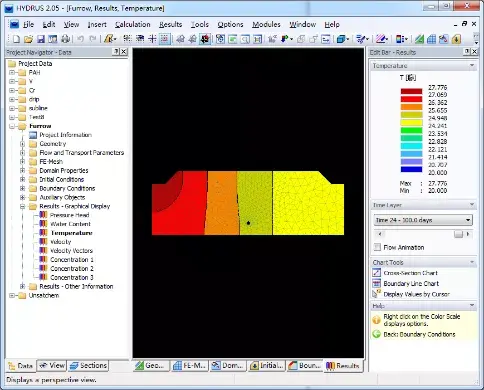This screenshot has height=390, width=484.
Task: Click the black observation node in the domain
Action: coord(248,223)
